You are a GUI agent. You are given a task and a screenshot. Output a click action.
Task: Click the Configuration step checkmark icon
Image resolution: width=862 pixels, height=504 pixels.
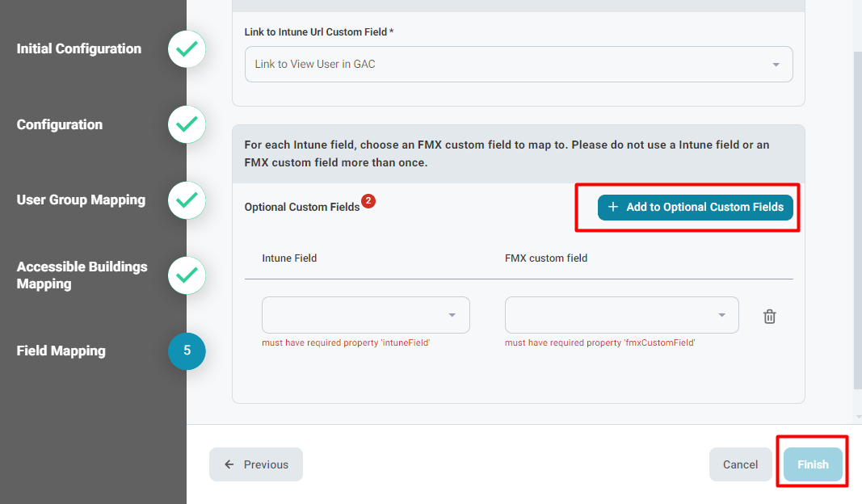[x=187, y=124]
